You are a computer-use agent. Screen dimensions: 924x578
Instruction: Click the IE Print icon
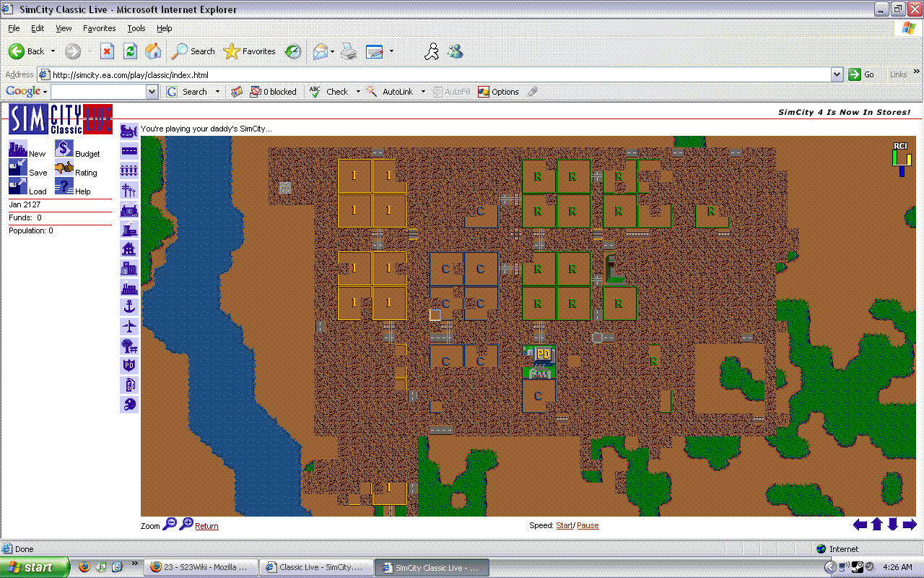coord(349,51)
